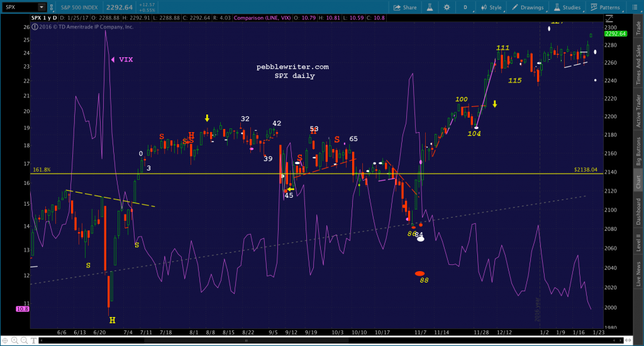The height and width of the screenshot is (346, 644).
Task: Open the Dashboard side tab
Action: (638, 211)
